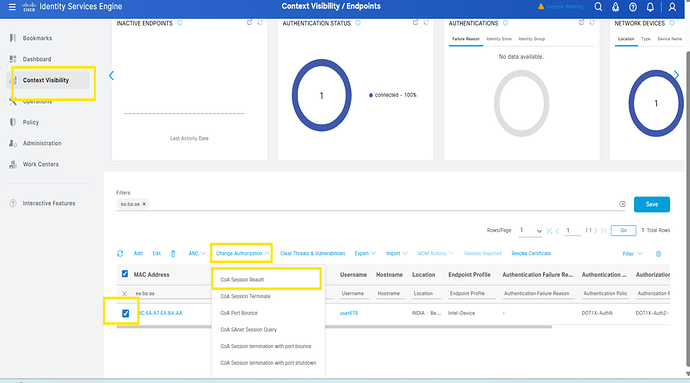Click info icon beside Inactive Endpoints
Image resolution: width=690 pixels, height=383 pixels.
(x=180, y=23)
